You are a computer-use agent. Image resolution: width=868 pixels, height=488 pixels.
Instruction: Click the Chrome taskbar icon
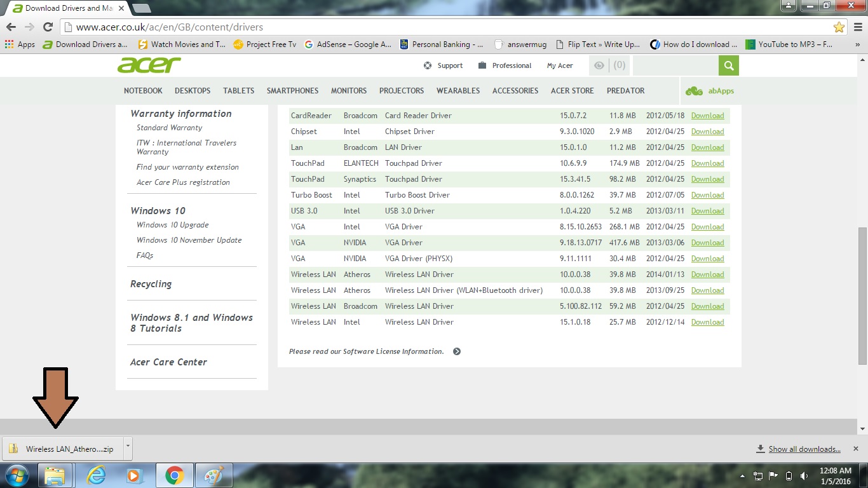pos(174,475)
